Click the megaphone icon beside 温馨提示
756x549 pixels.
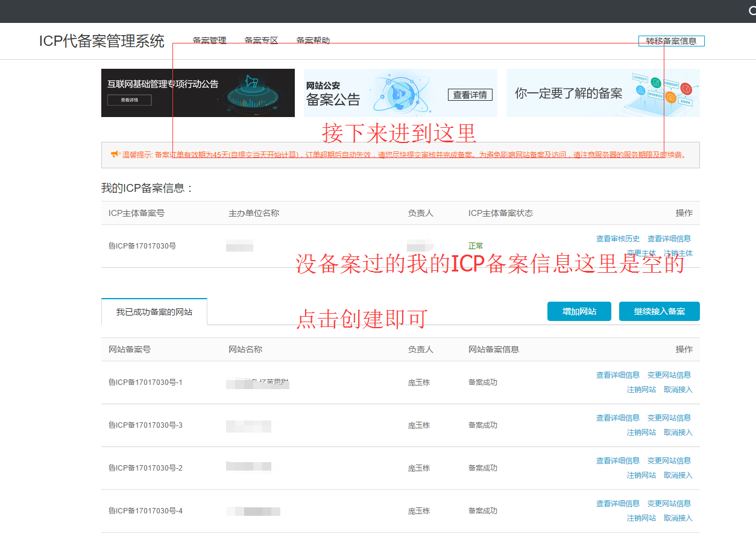tap(115, 154)
